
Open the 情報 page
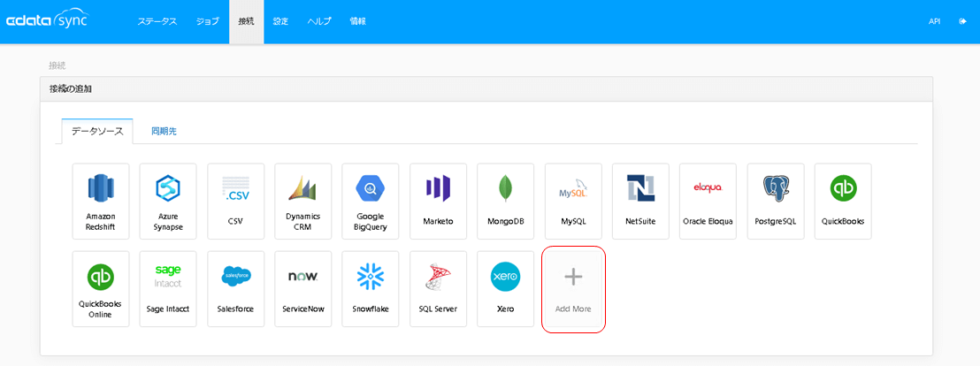pos(357,21)
